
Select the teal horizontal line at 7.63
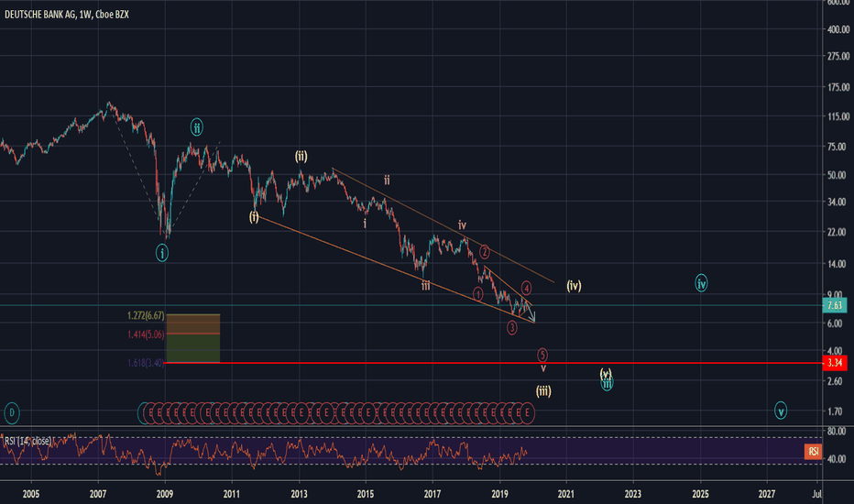point(411,305)
